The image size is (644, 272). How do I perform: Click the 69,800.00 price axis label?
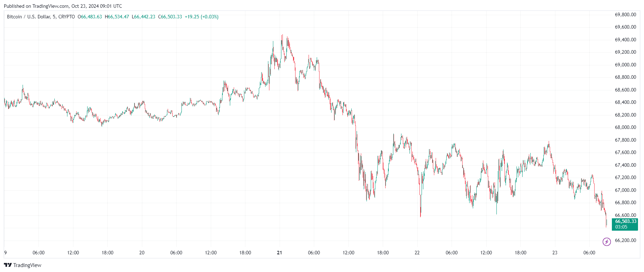[x=625, y=14]
